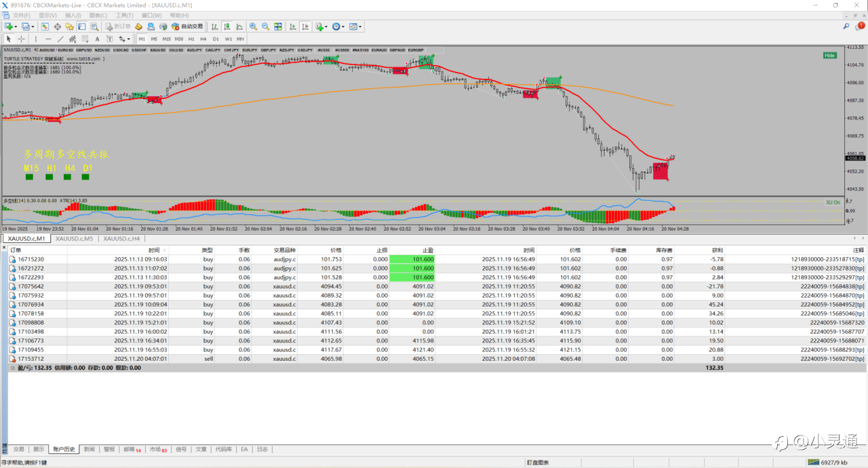Open the 图表(C) menu
Screen dimensions: 868x468
[99, 15]
